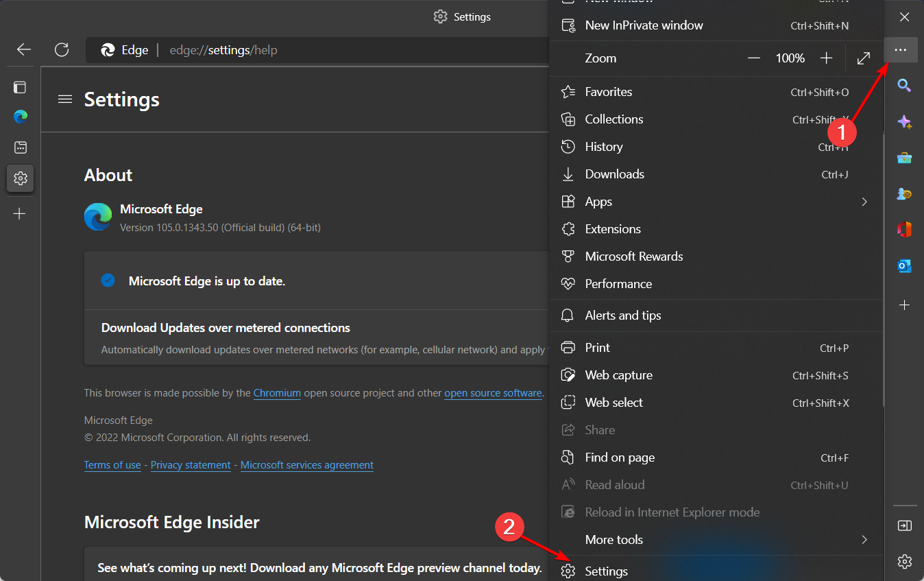Screen dimensions: 924x581
Task: Click the address bar showing edge://settings/help
Action: click(x=223, y=49)
